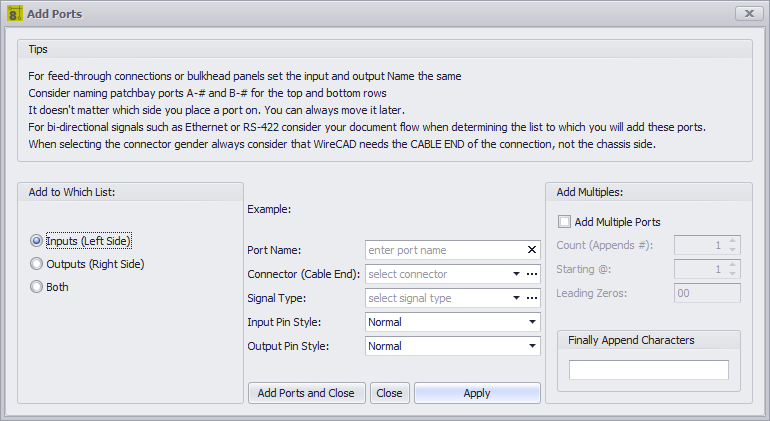The height and width of the screenshot is (421, 770).
Task: Expand the Connector (Cable End) dropdown arrow
Action: [x=516, y=274]
